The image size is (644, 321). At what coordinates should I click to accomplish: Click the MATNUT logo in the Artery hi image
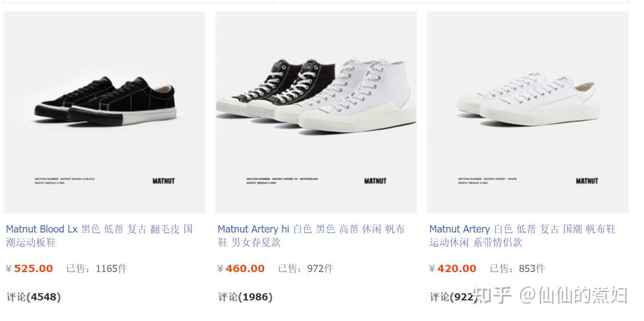[375, 181]
